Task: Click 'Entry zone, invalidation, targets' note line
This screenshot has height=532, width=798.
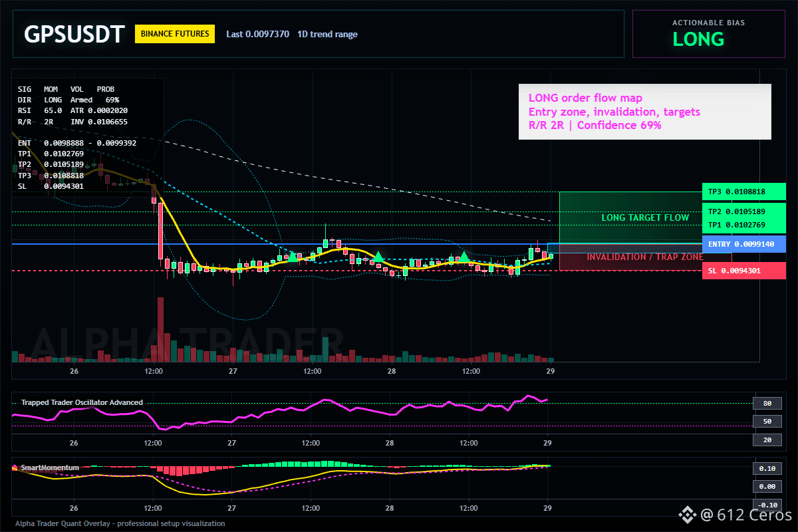Action: pyautogui.click(x=614, y=112)
